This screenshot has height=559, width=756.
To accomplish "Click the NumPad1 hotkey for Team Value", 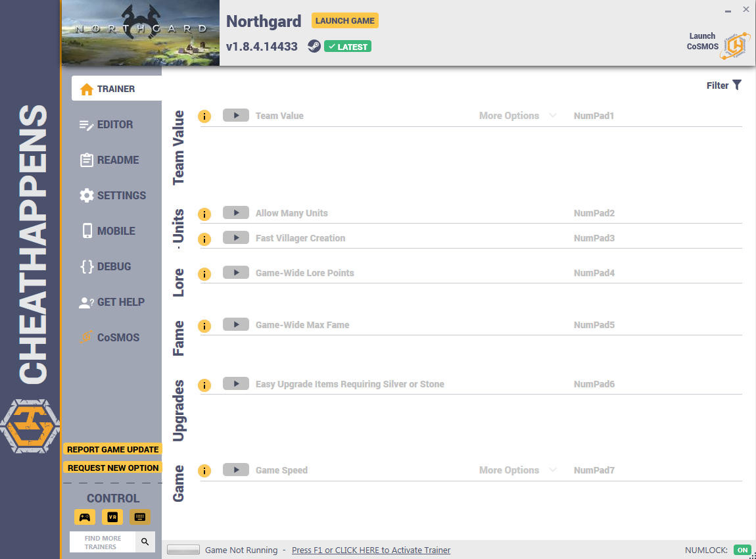I will point(594,116).
